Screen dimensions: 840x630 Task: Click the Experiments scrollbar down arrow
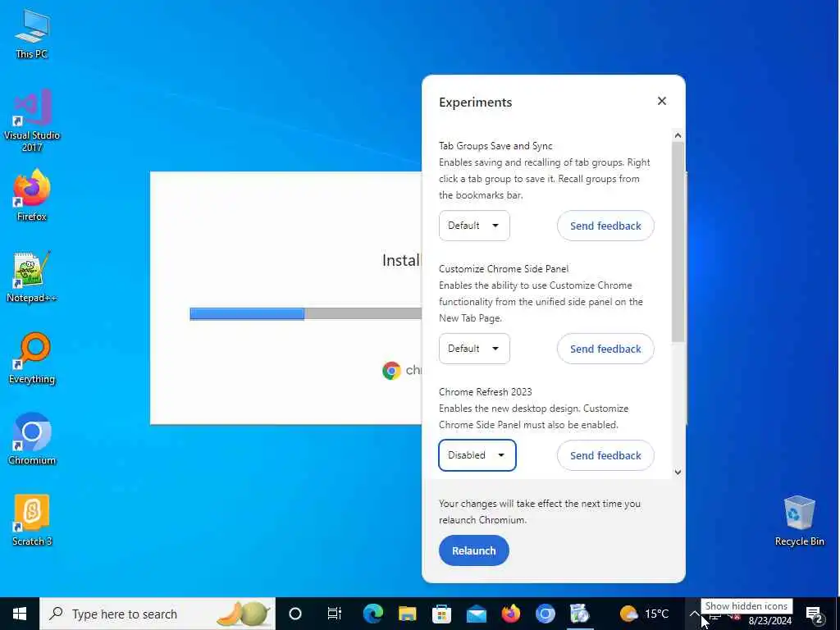pyautogui.click(x=678, y=472)
